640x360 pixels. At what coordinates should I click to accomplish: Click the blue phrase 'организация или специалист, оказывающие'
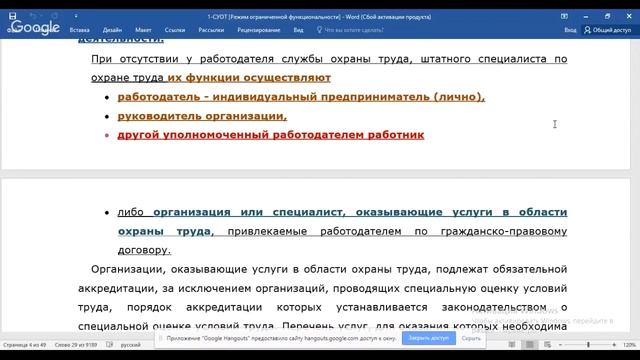298,212
